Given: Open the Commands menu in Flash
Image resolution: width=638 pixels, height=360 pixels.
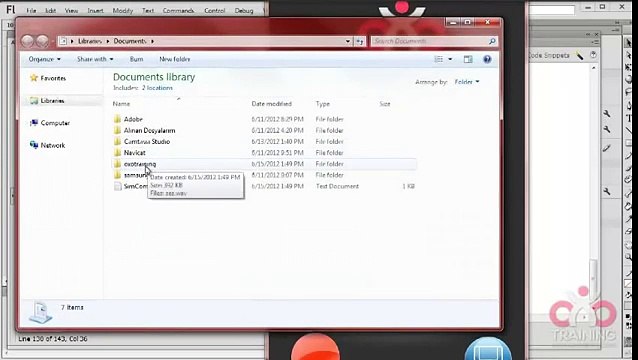Looking at the screenshot, I should pos(178,11).
